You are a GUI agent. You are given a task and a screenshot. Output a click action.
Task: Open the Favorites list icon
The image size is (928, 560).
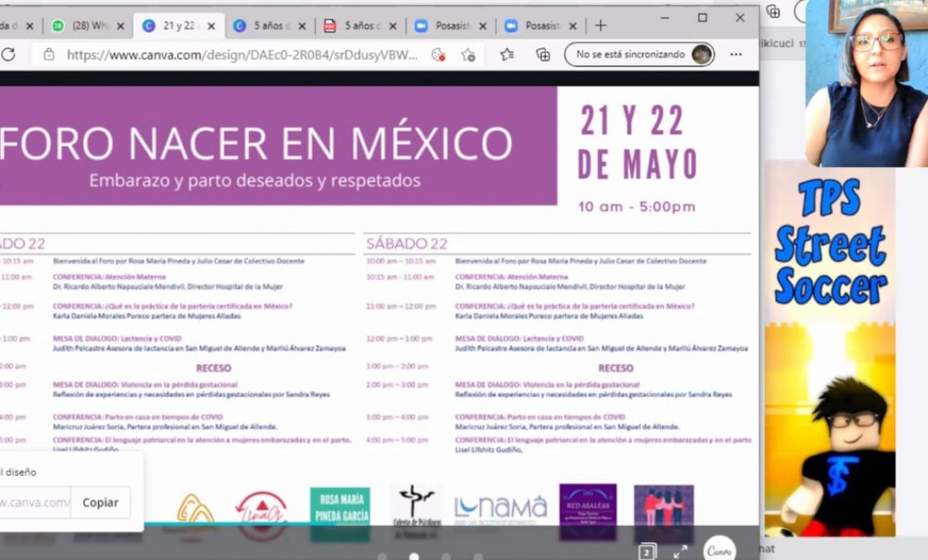tap(506, 54)
